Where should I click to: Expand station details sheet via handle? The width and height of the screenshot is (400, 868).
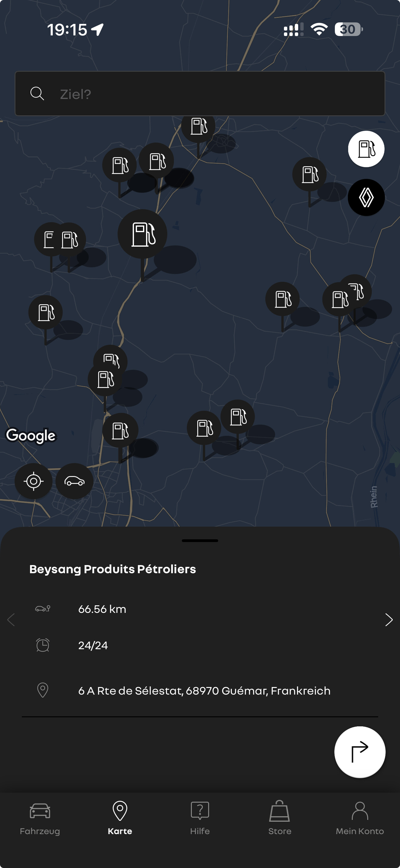pyautogui.click(x=200, y=541)
